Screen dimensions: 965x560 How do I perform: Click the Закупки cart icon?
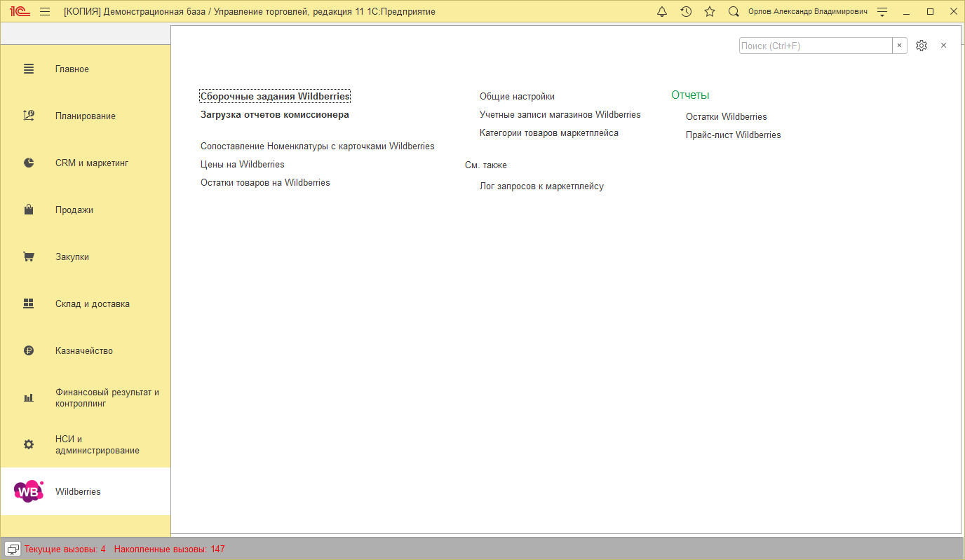tap(29, 257)
